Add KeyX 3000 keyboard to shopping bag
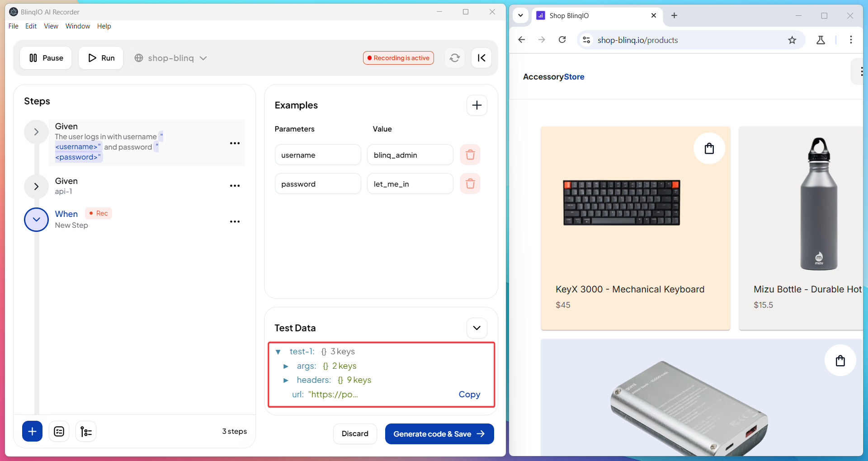The image size is (868, 461). point(709,149)
